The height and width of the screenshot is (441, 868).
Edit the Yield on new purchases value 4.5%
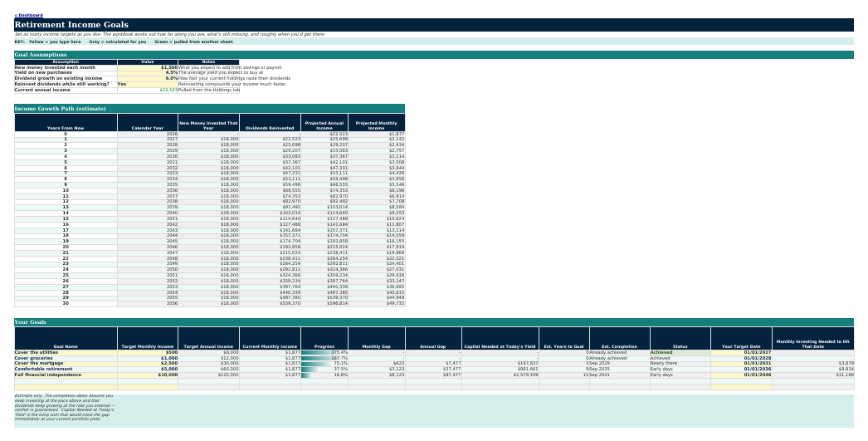pos(147,72)
